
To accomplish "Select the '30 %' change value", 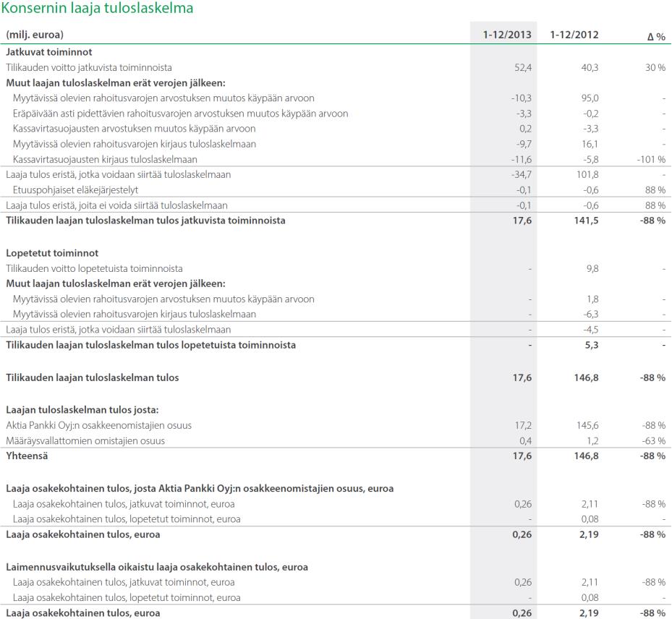I will pyautogui.click(x=655, y=67).
